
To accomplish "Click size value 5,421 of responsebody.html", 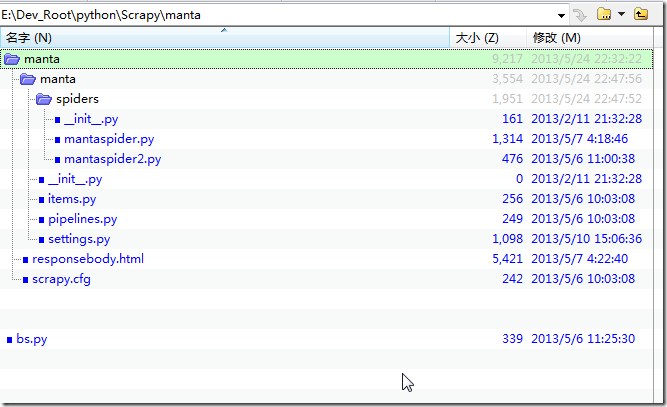I will tap(507, 259).
